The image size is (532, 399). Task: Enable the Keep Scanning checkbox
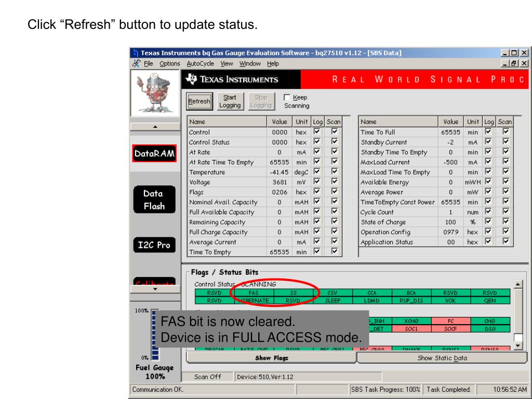point(287,97)
